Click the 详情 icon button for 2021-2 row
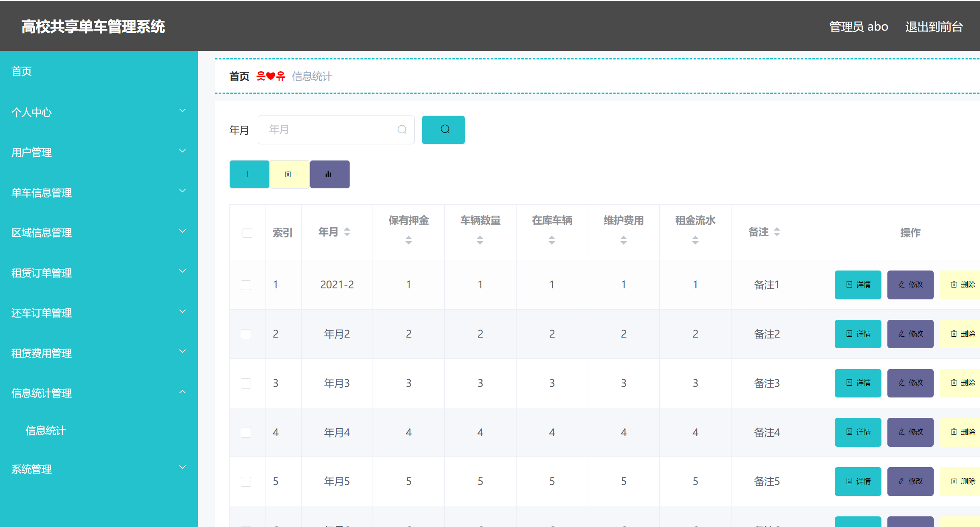 pyautogui.click(x=858, y=285)
